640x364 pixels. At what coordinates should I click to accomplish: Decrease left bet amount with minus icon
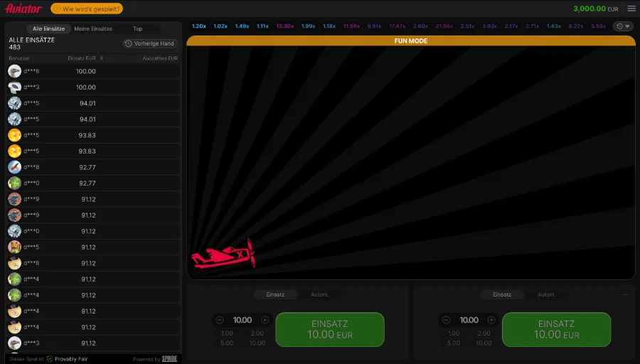[219, 320]
